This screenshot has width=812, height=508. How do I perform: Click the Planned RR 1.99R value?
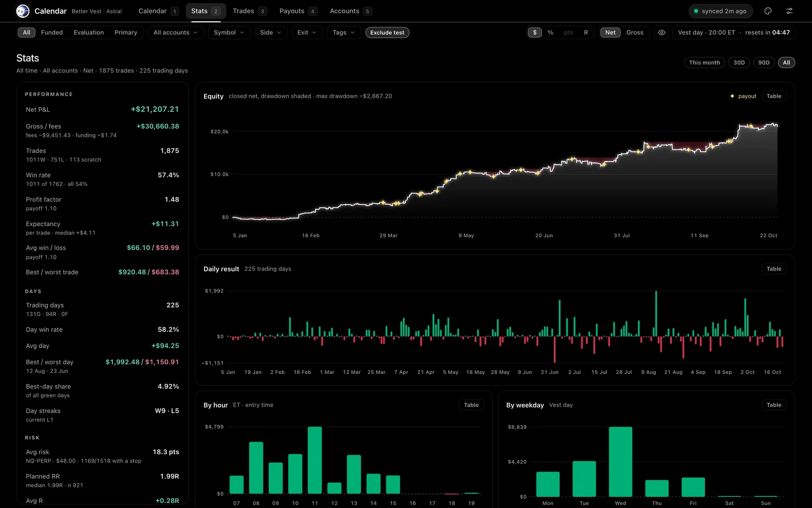170,477
